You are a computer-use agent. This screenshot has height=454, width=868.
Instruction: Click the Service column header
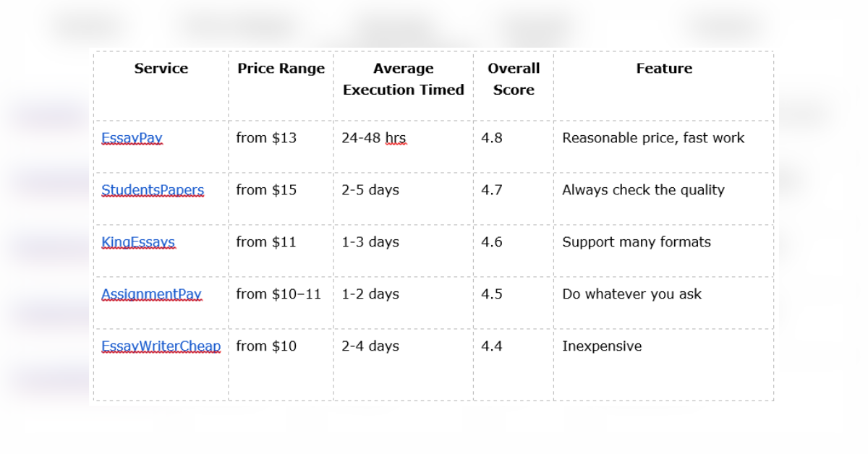[x=161, y=69]
